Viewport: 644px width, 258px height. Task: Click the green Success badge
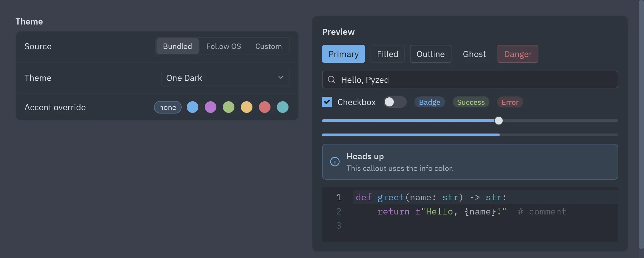point(471,102)
